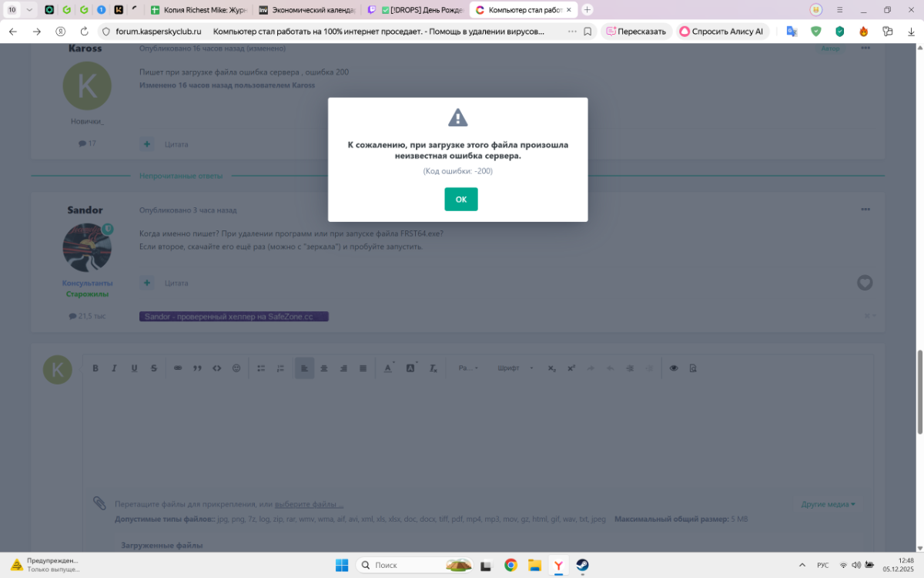Click the 'Sandor' username link
Viewport: 924px width, 578px height.
point(85,210)
